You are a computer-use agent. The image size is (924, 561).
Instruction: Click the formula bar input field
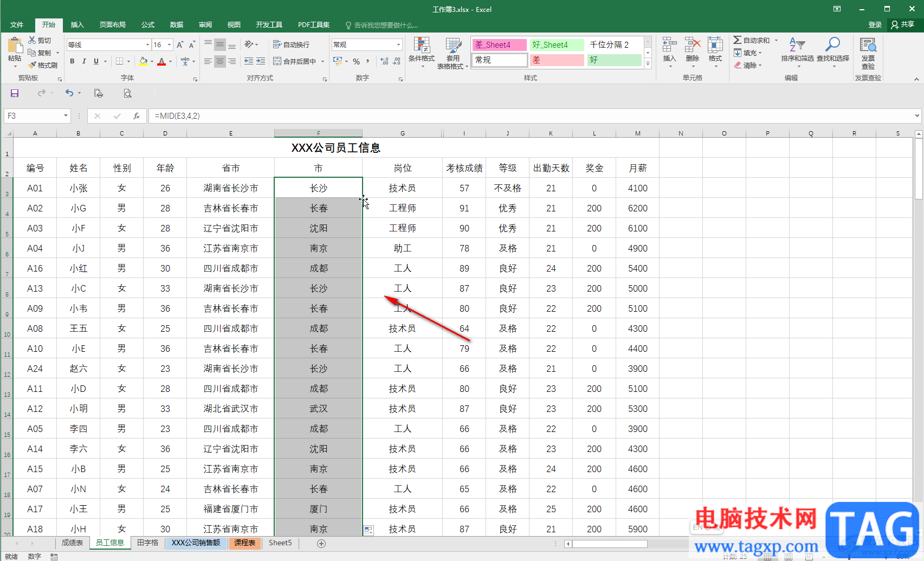(488, 116)
